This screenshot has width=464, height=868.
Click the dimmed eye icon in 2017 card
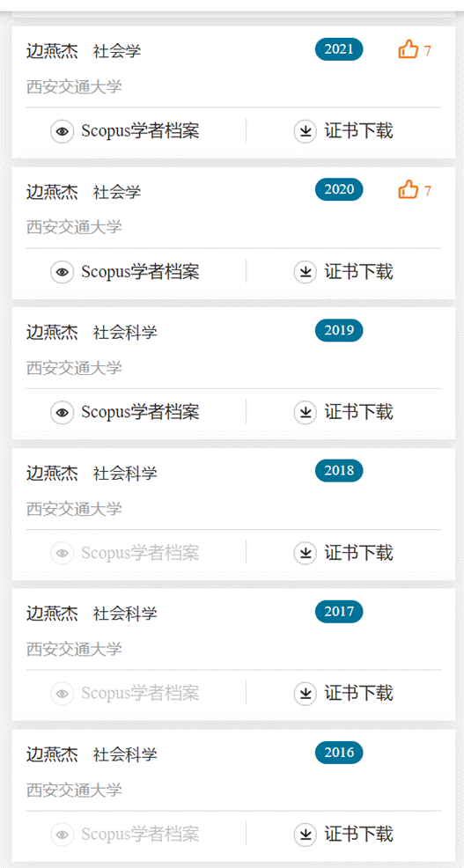[x=62, y=693]
